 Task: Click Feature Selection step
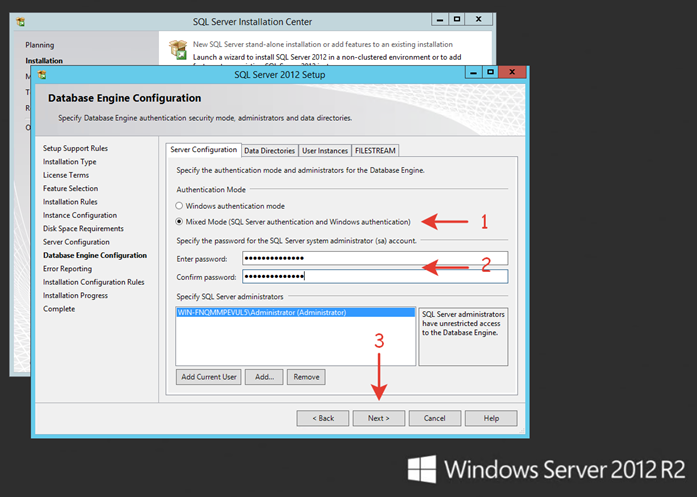tap(70, 188)
